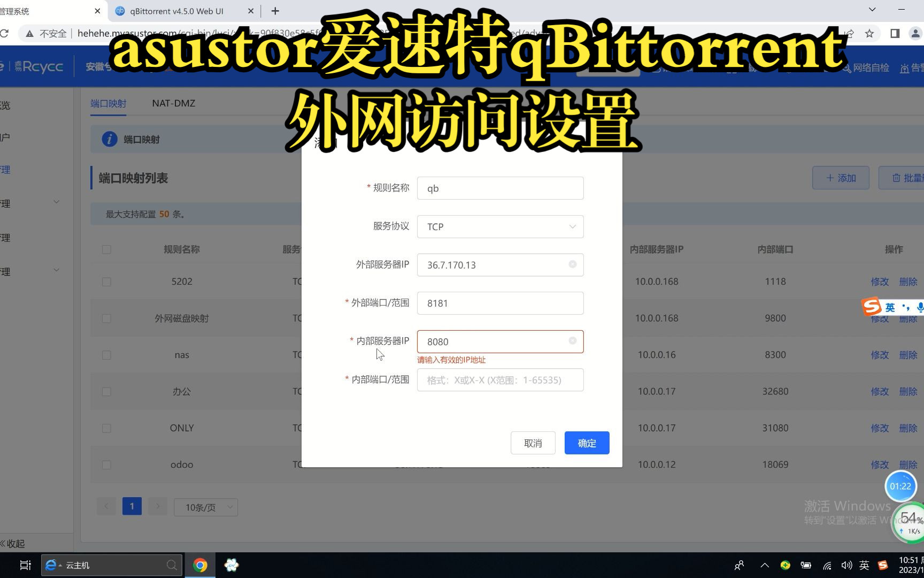Open the volume control in tray

846,565
